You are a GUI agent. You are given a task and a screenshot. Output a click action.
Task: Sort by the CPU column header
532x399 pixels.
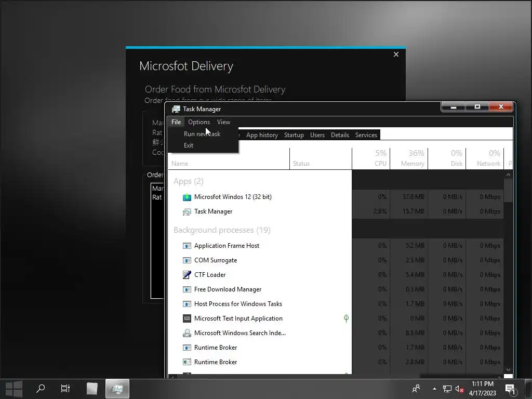tap(371, 159)
